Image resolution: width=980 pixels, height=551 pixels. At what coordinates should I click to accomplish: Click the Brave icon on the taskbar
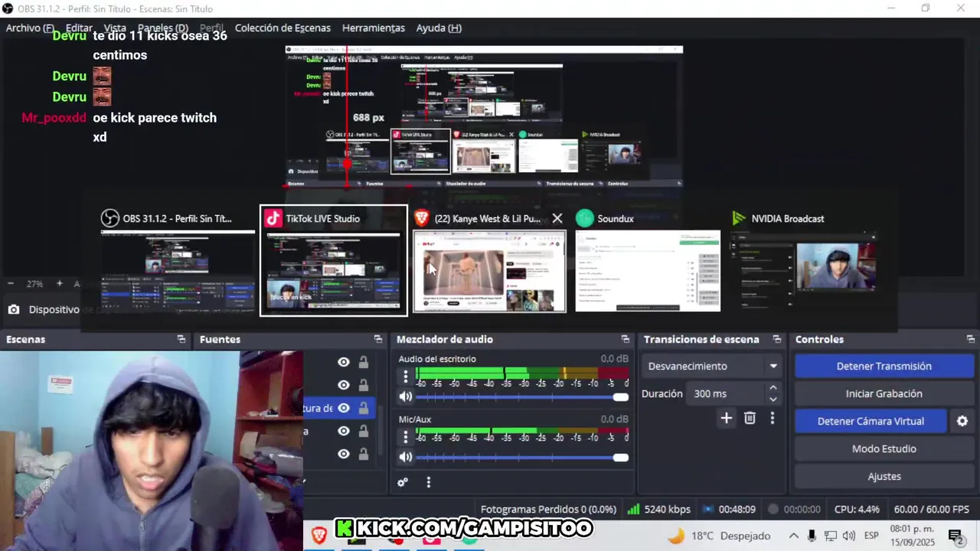point(319,535)
